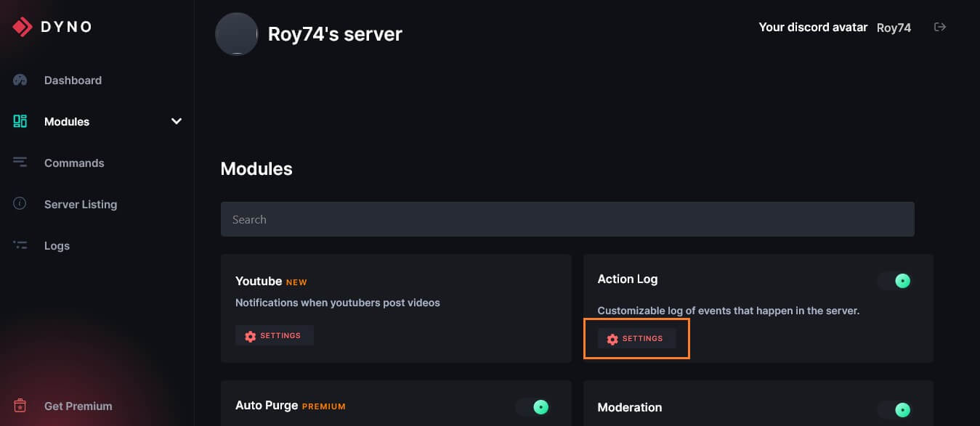Screen dimensions: 980x426
Task: Collapse the Modules chevron in sidebar
Action: pyautogui.click(x=176, y=121)
